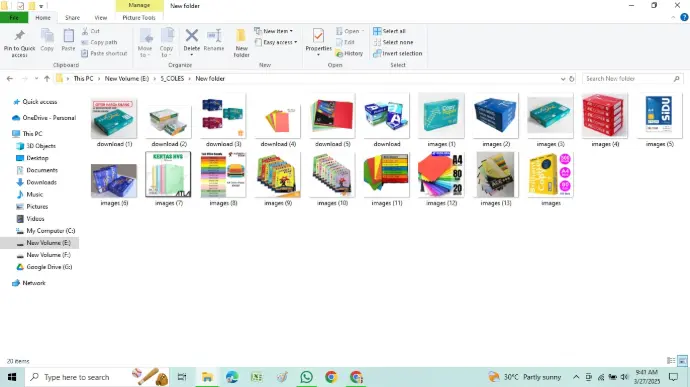The height and width of the screenshot is (387, 690).
Task: Open the Share ribbon tab
Action: [72, 18]
